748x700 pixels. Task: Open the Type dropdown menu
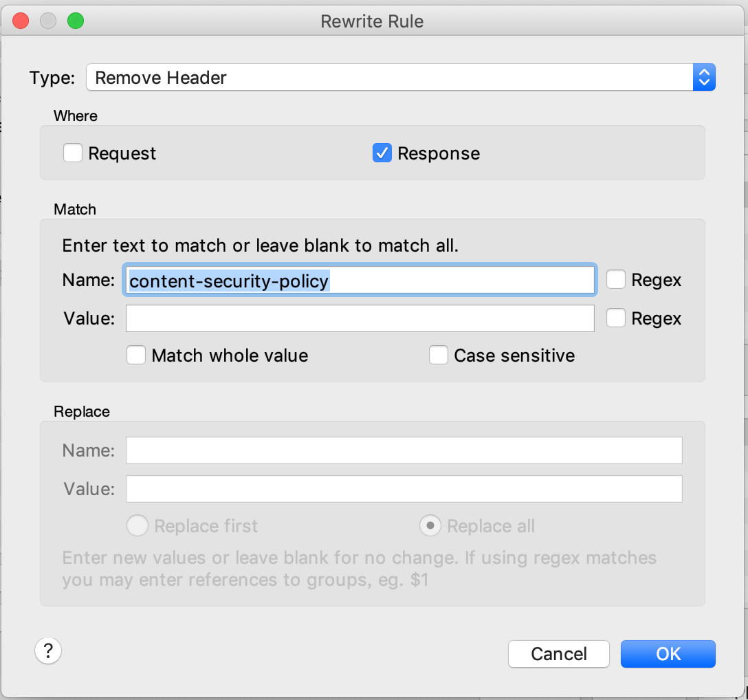400,78
